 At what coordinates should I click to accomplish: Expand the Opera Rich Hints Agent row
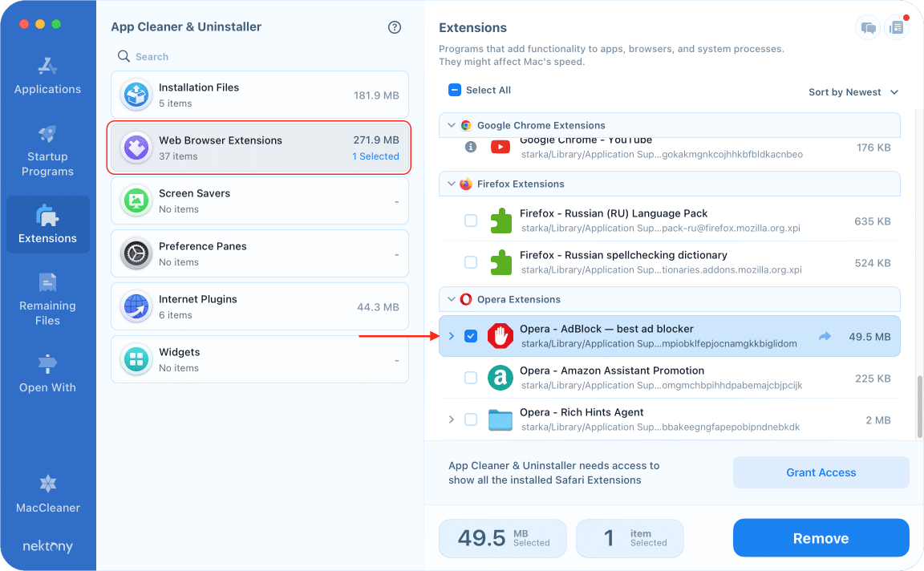coord(452,419)
